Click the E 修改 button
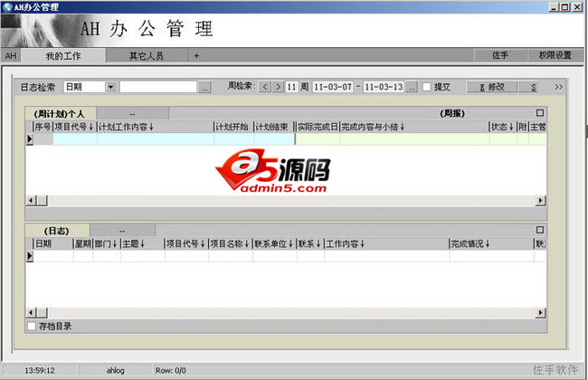Viewport: 588px width, 380px height. point(492,87)
